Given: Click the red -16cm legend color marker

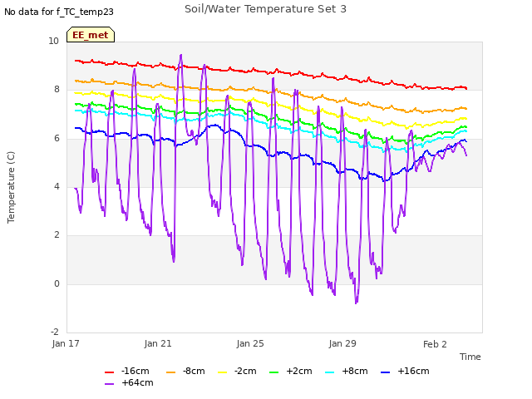Looking at the screenshot, I should tap(109, 372).
